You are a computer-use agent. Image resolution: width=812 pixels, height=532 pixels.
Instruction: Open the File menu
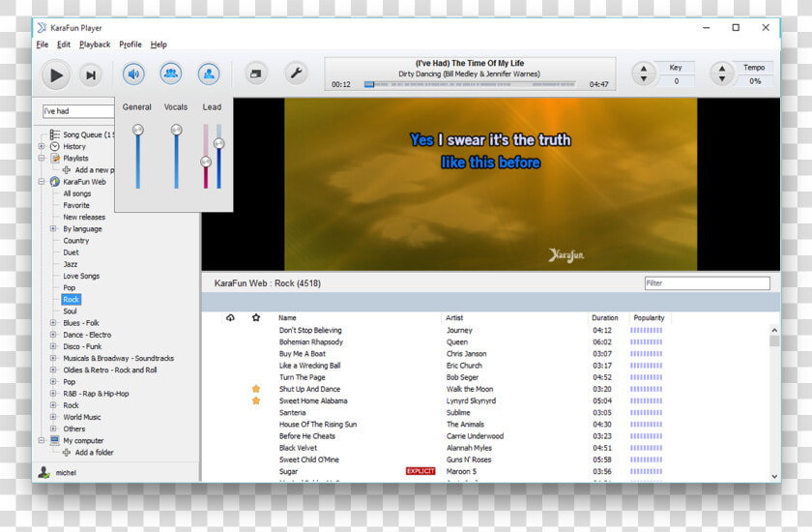pos(43,44)
